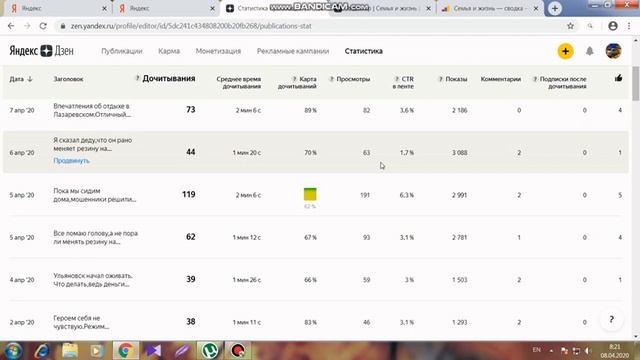Click the Комментарии column header
Screen dimensions: 640x360
click(x=500, y=79)
